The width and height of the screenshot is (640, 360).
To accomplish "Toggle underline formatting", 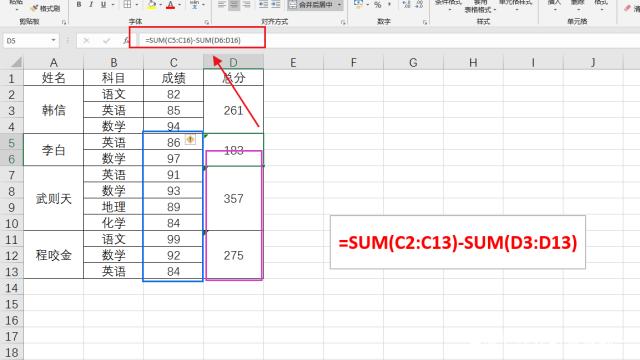I will tap(103, 4).
